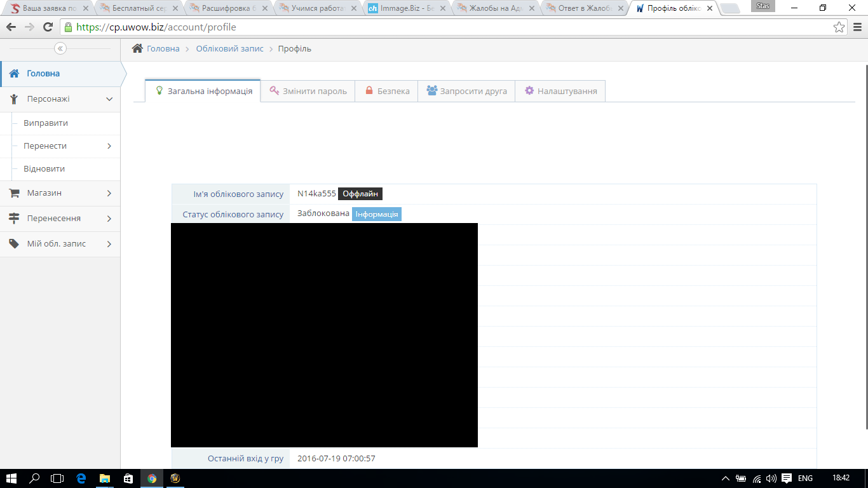Reload the page using refresh icon
868x488 pixels.
click(48, 27)
